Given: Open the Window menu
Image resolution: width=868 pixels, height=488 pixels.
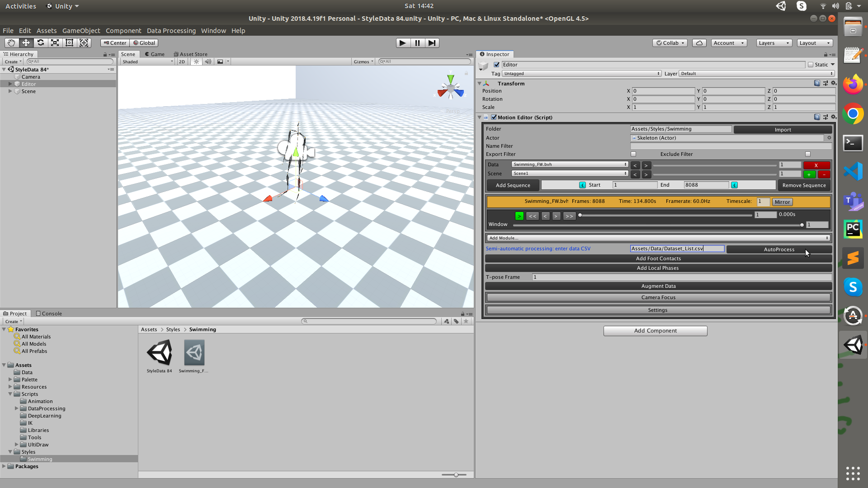Looking at the screenshot, I should click(213, 30).
